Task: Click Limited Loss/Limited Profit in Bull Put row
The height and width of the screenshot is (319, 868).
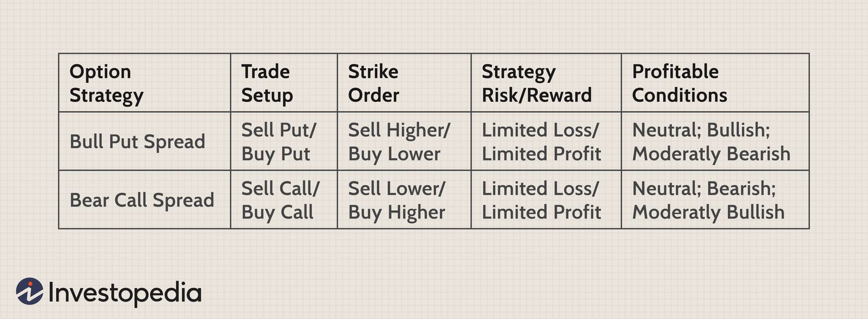Action: point(546,141)
